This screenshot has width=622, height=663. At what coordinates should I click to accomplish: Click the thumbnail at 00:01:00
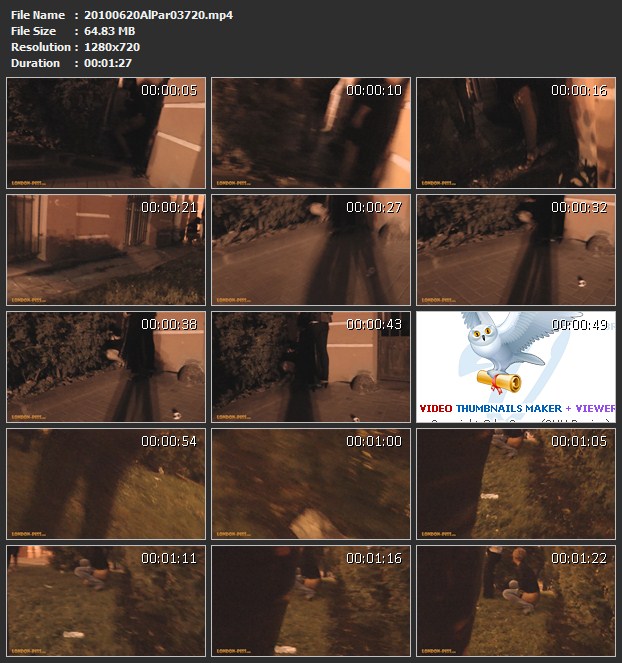311,484
